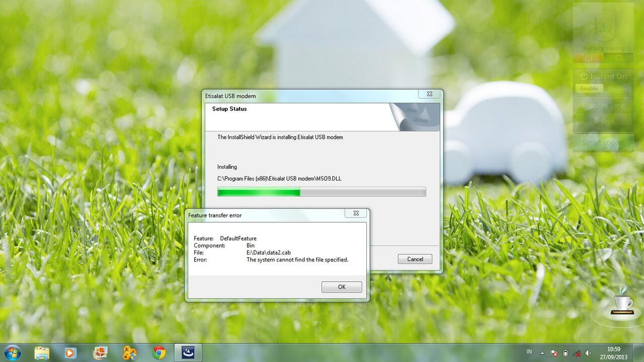
Task: Open Smart Logon gadget
Action: pos(603,142)
